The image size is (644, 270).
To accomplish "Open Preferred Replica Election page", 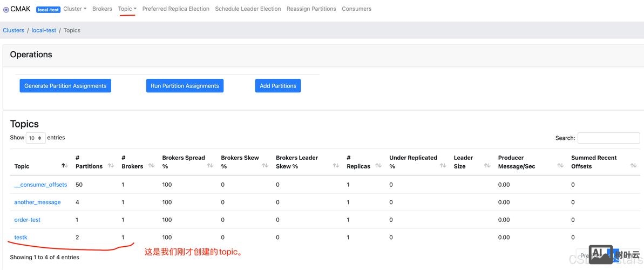I will point(175,9).
